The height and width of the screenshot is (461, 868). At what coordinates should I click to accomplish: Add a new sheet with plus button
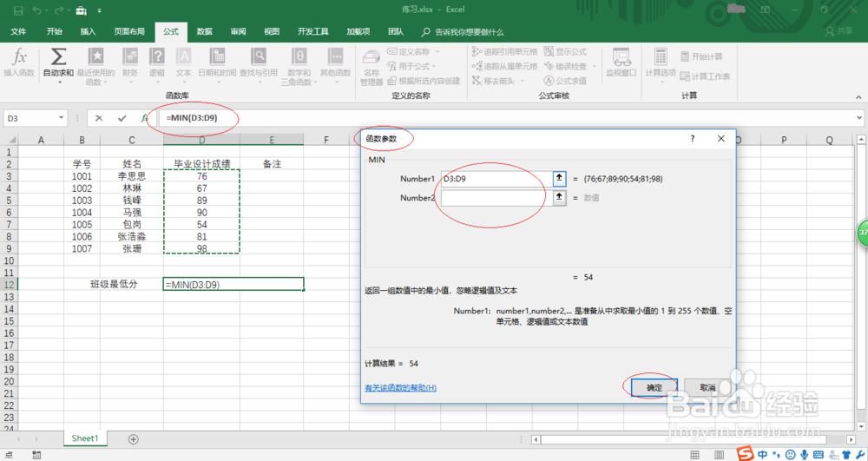click(x=134, y=439)
